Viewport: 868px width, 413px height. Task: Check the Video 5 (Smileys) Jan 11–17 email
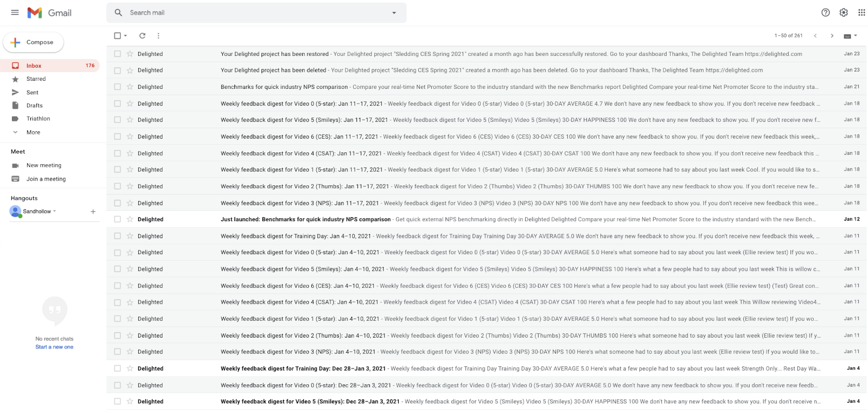[x=117, y=120]
